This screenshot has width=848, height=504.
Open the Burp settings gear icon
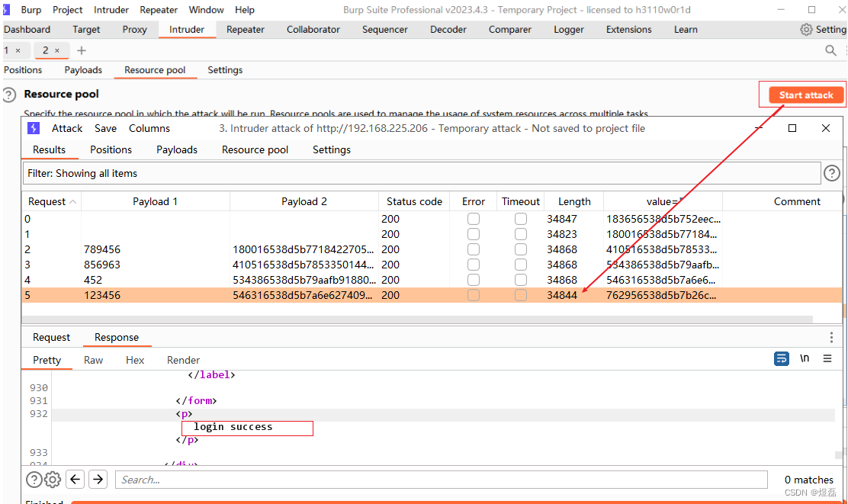[806, 29]
